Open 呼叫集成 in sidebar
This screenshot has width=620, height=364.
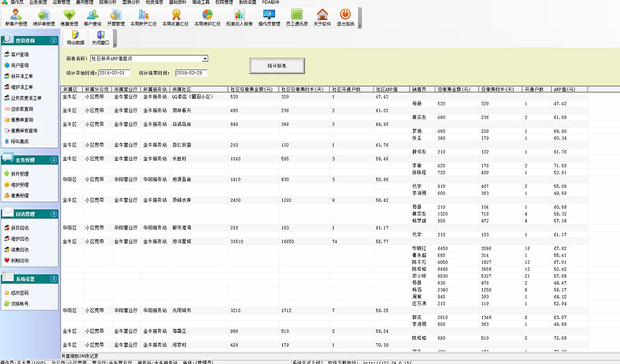pos(16,142)
